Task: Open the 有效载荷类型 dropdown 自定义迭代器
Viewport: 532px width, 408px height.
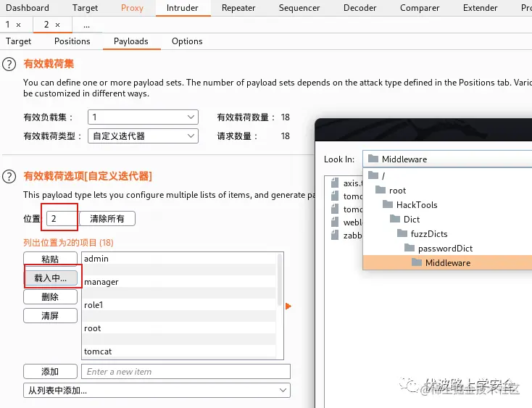Action: point(144,136)
